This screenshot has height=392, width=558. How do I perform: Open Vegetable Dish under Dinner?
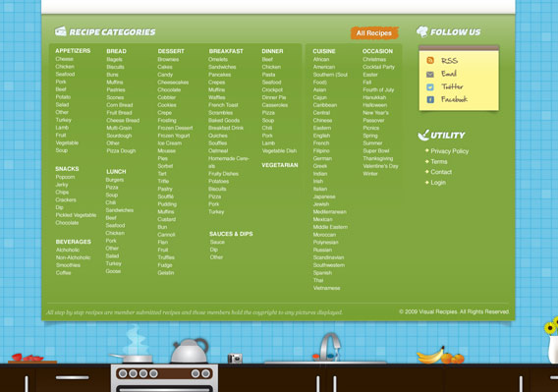pos(279,151)
